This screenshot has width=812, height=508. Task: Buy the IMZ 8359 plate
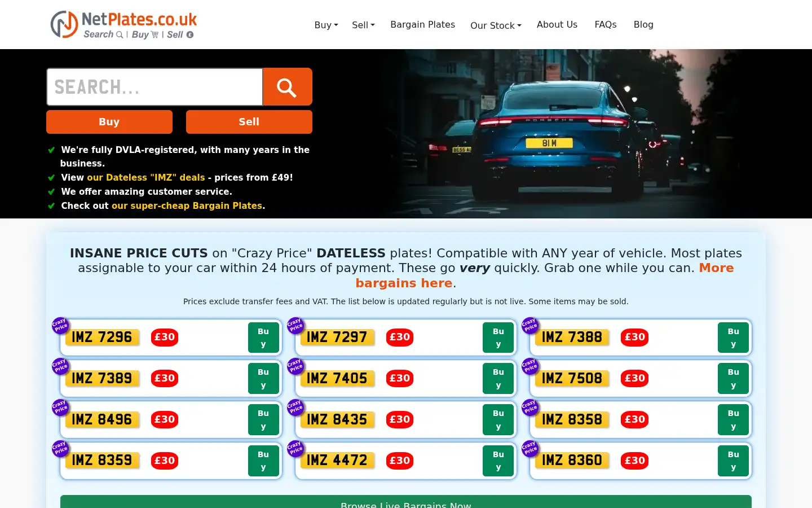[263, 461]
